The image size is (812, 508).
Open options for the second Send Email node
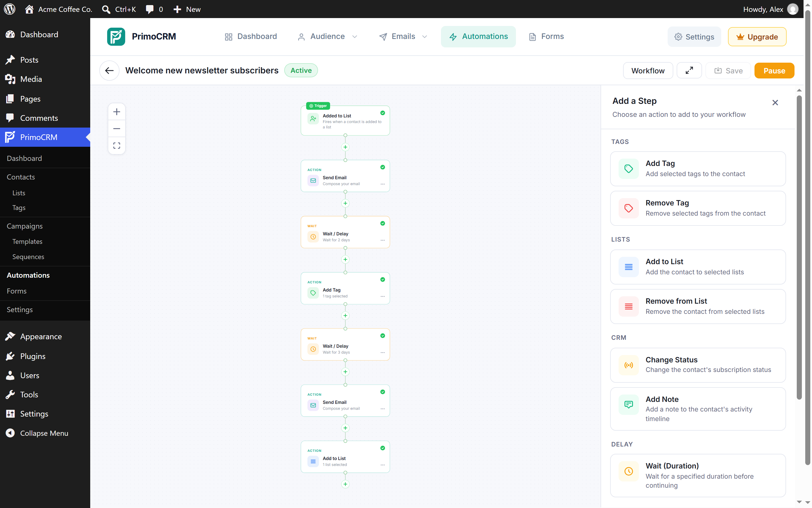(383, 409)
